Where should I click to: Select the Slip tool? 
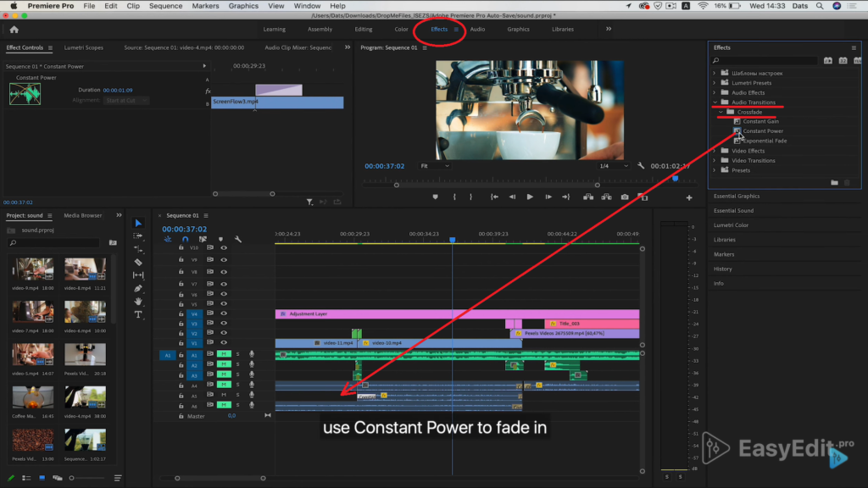138,275
